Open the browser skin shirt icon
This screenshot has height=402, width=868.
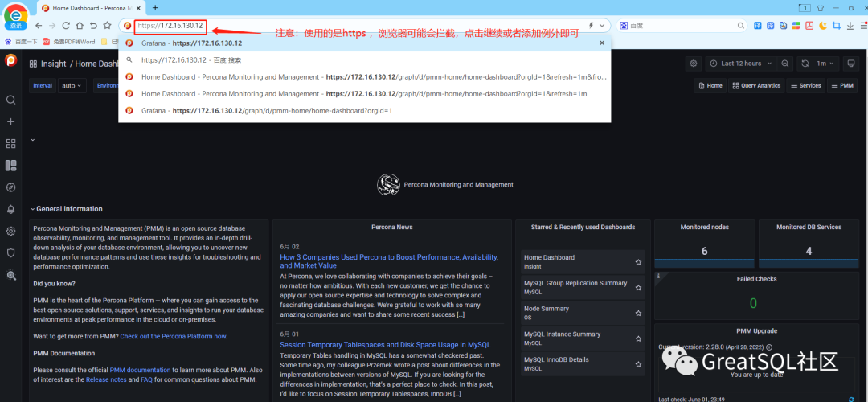click(821, 8)
